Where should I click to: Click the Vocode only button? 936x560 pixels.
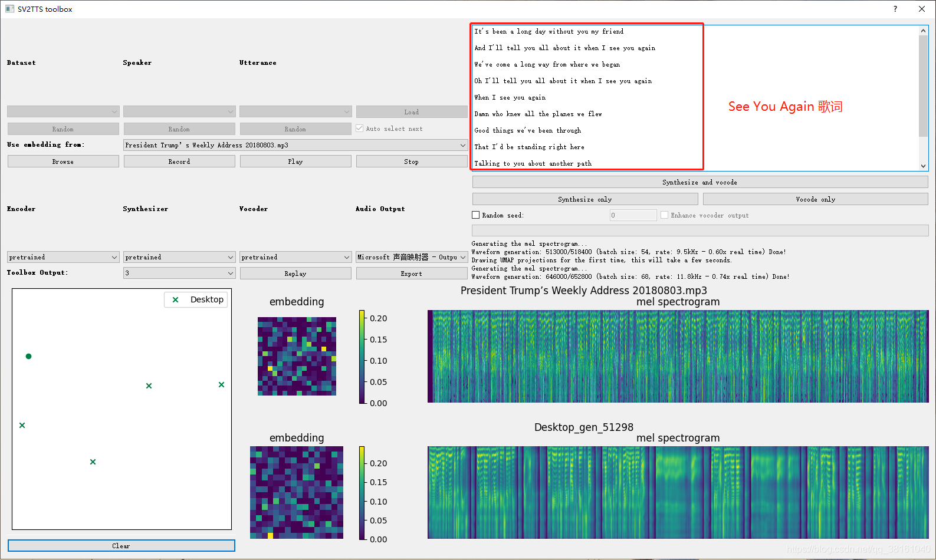[x=816, y=199]
